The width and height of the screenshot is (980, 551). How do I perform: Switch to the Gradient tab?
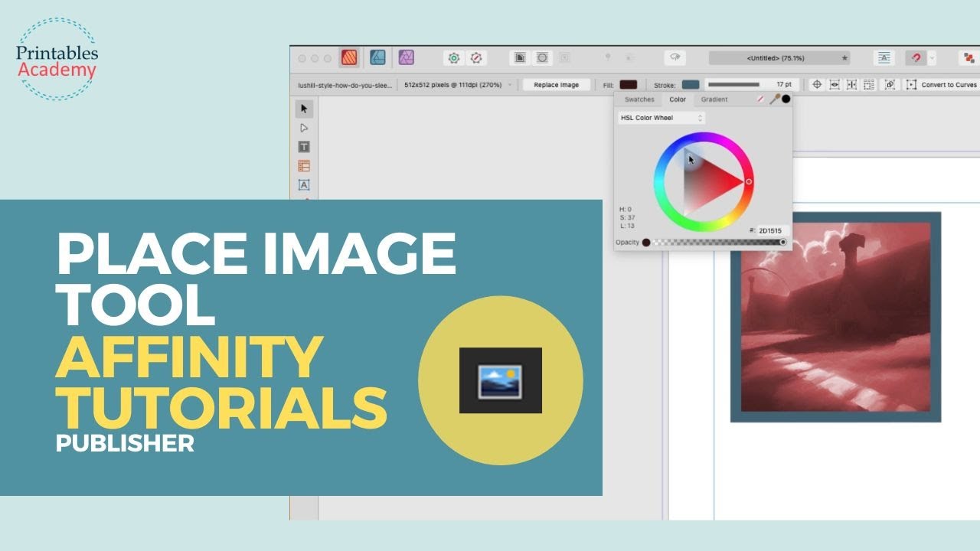714,99
